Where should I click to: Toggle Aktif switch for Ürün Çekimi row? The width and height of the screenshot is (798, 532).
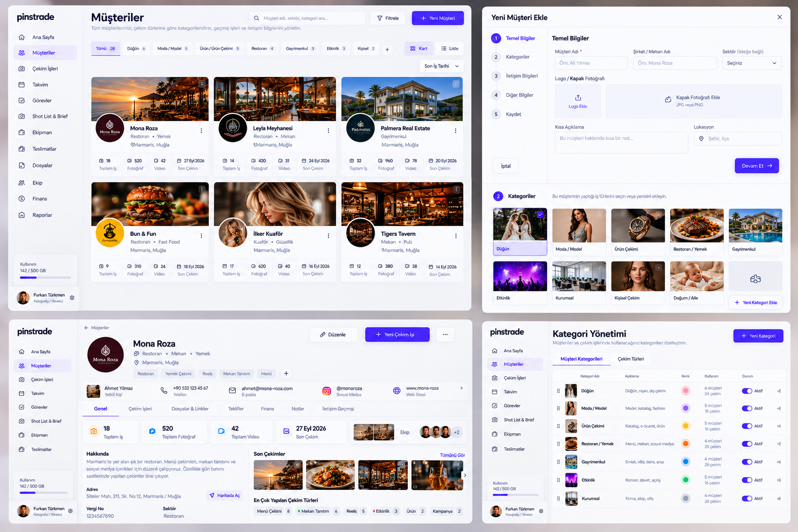point(747,426)
